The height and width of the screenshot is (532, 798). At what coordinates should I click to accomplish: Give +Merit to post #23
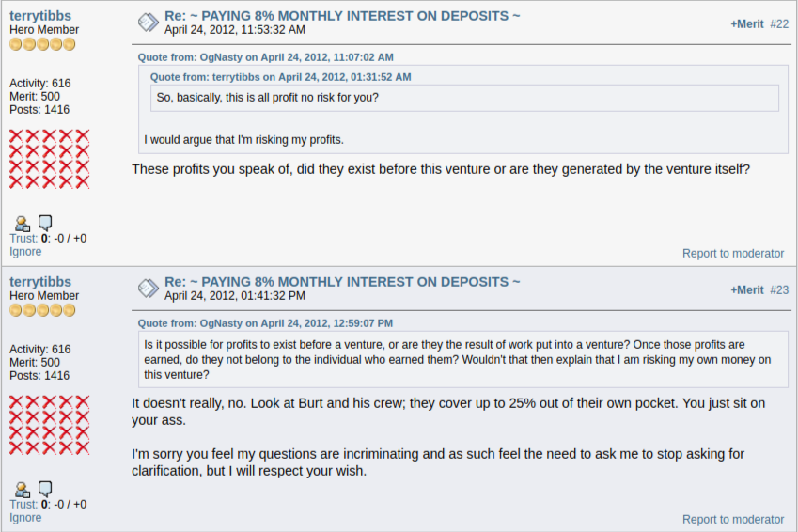tap(747, 289)
